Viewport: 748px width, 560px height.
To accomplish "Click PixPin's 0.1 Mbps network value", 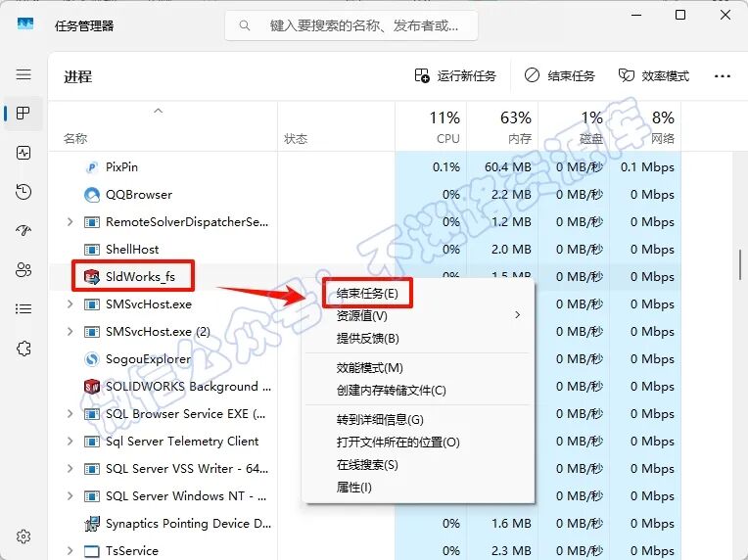I will click(647, 167).
